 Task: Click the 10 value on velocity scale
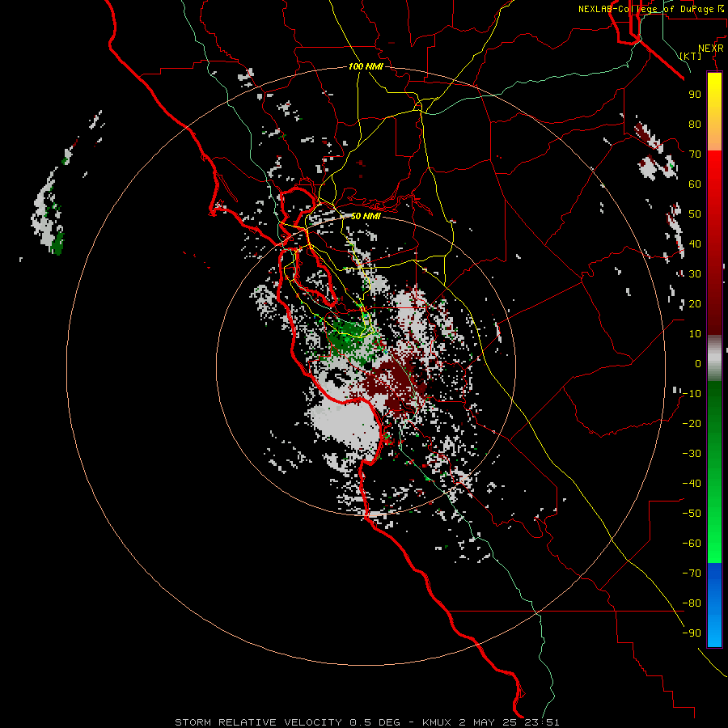[695, 334]
